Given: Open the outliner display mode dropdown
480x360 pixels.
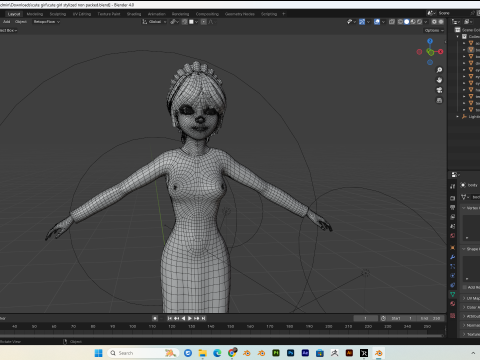Looking at the screenshot, I should (468, 22).
